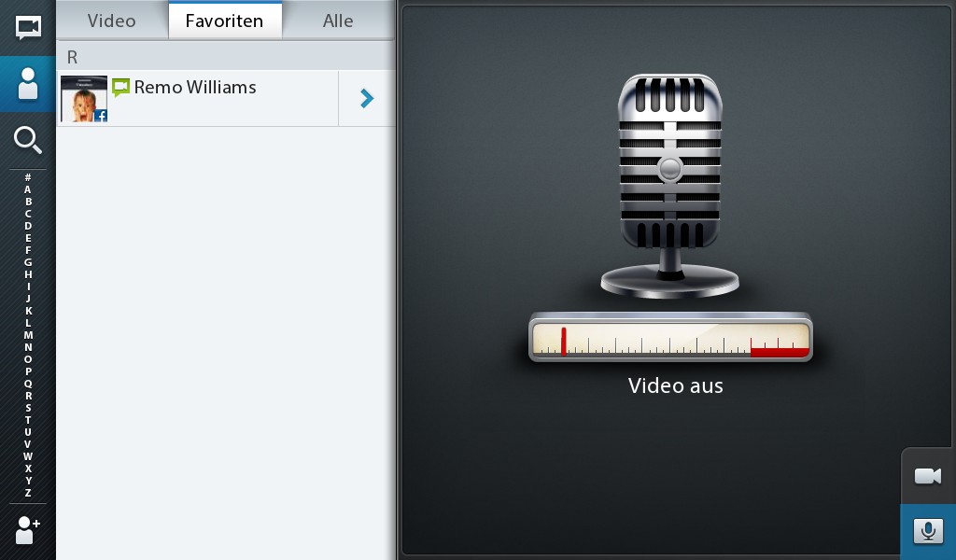Jump to letter Q in index
The image size is (956, 560).
coord(28,384)
